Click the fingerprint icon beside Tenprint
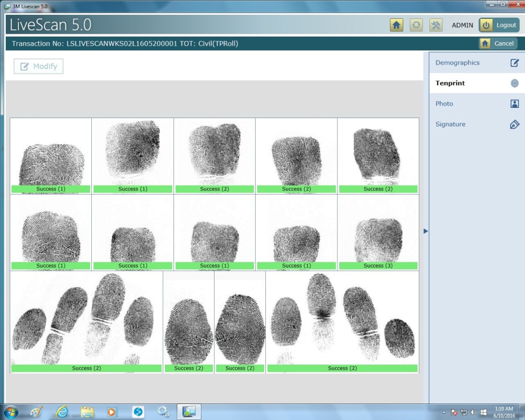 tap(514, 83)
